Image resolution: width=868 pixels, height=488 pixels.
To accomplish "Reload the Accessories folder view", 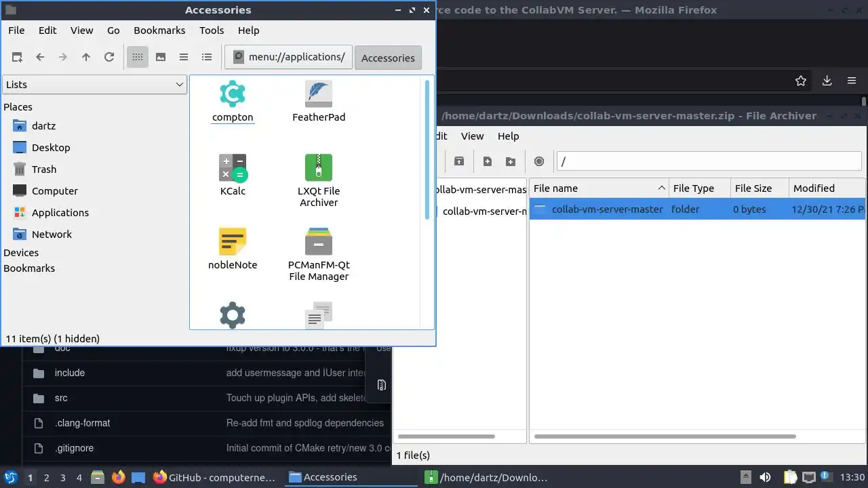I will tap(109, 58).
